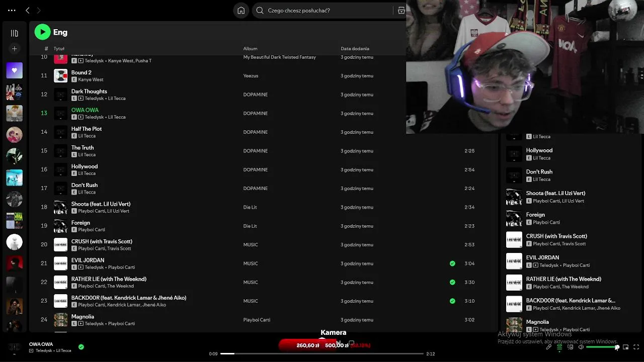The image size is (644, 362).
Task: Play the Eng playlist with the green button
Action: click(42, 32)
